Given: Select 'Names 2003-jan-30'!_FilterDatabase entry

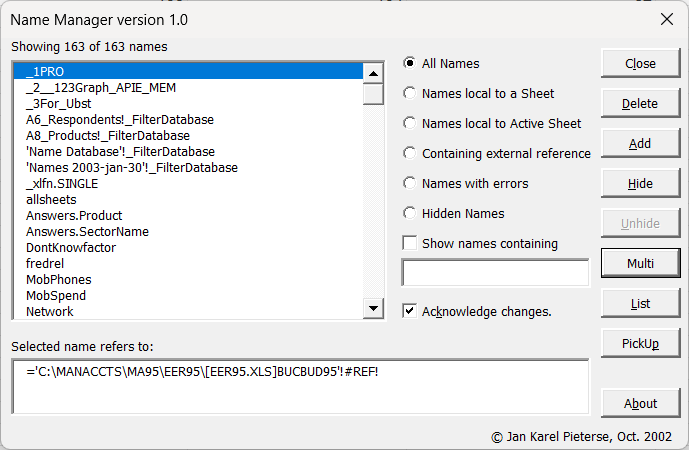Looking at the screenshot, I should tap(189, 167).
